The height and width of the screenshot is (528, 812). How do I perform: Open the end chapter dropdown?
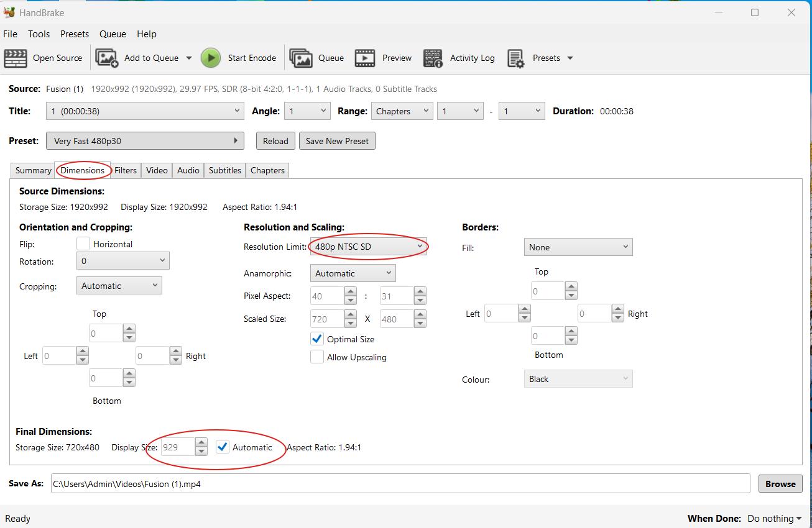coord(522,111)
